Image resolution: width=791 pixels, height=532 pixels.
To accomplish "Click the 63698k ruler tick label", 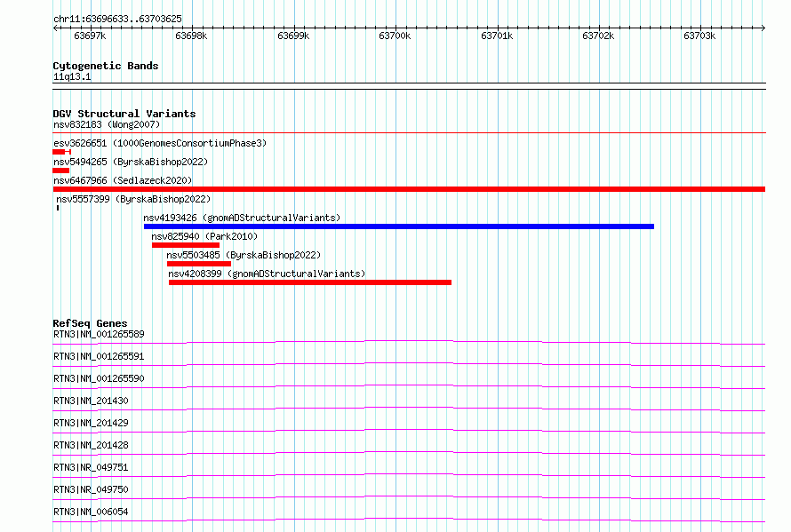I will [191, 36].
